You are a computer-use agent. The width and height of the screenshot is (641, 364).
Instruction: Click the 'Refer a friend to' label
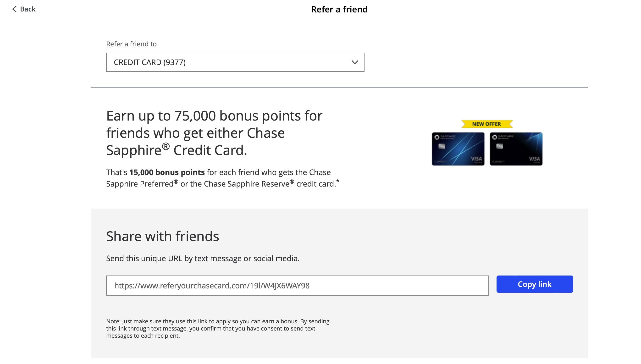[131, 44]
